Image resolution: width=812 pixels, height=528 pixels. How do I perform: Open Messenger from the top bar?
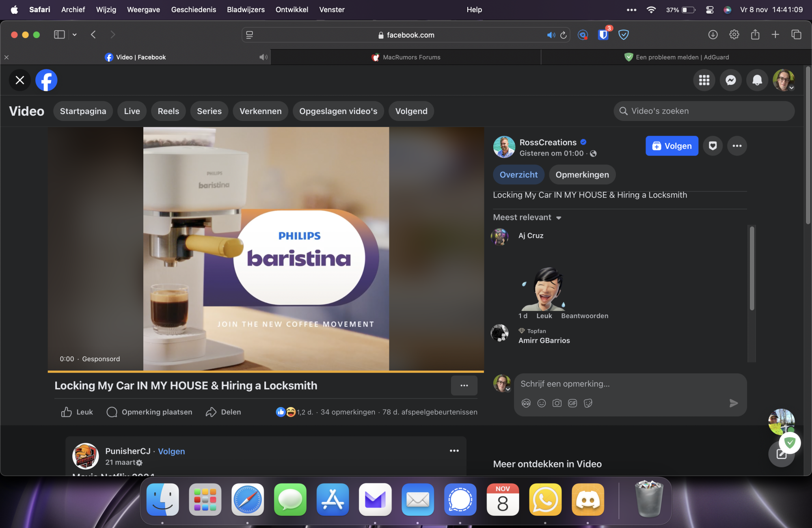click(x=730, y=80)
